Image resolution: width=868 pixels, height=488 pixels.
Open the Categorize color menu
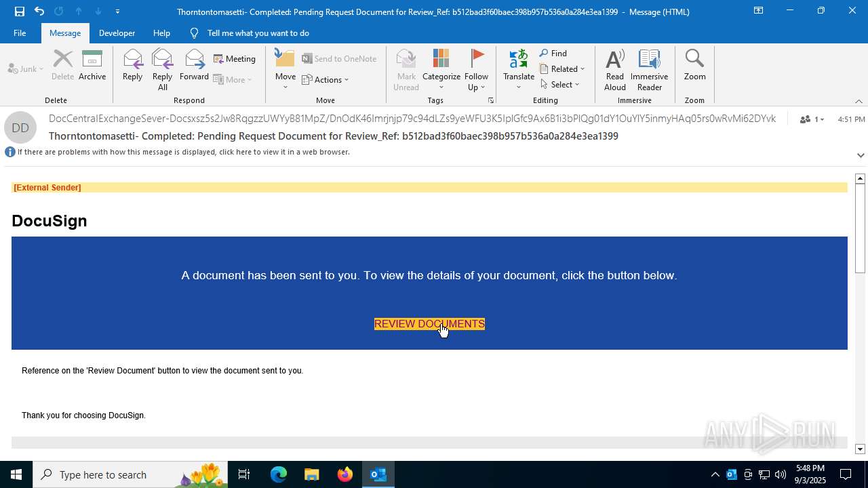(x=441, y=70)
